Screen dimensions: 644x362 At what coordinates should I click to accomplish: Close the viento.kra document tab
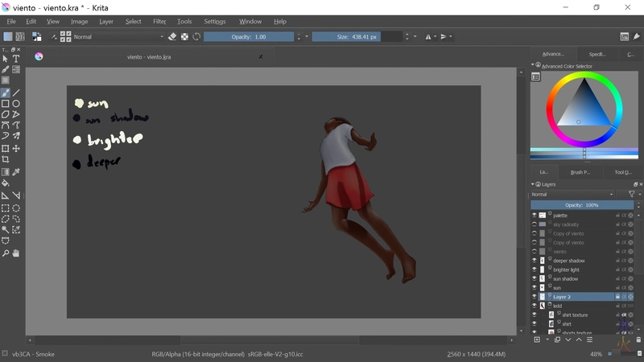coord(260,57)
